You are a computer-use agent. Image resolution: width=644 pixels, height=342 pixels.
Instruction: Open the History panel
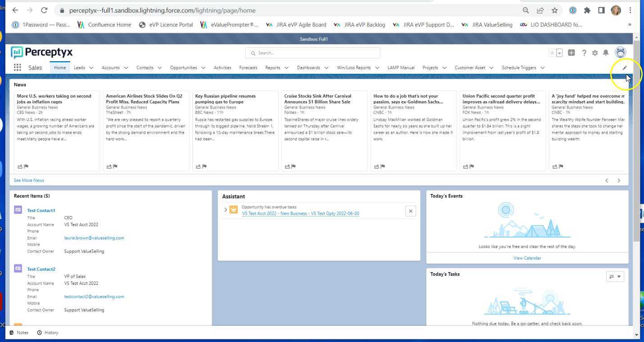coord(48,333)
